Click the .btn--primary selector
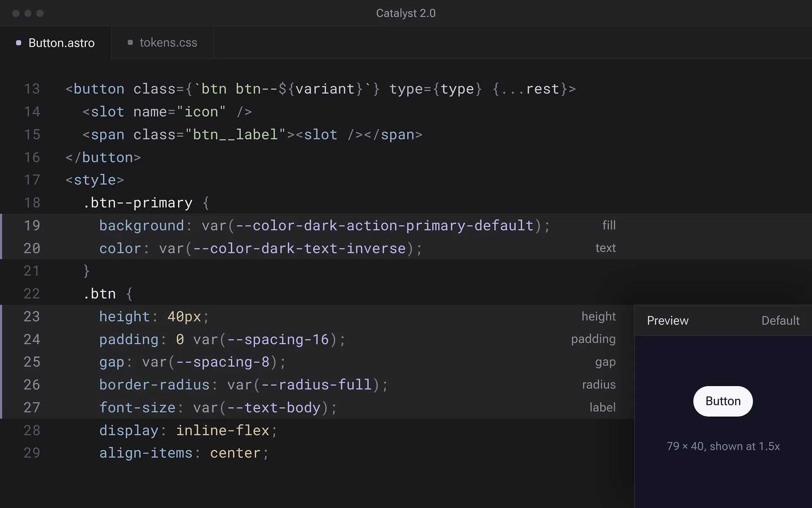Screen dimensions: 812x508 (x=137, y=203)
